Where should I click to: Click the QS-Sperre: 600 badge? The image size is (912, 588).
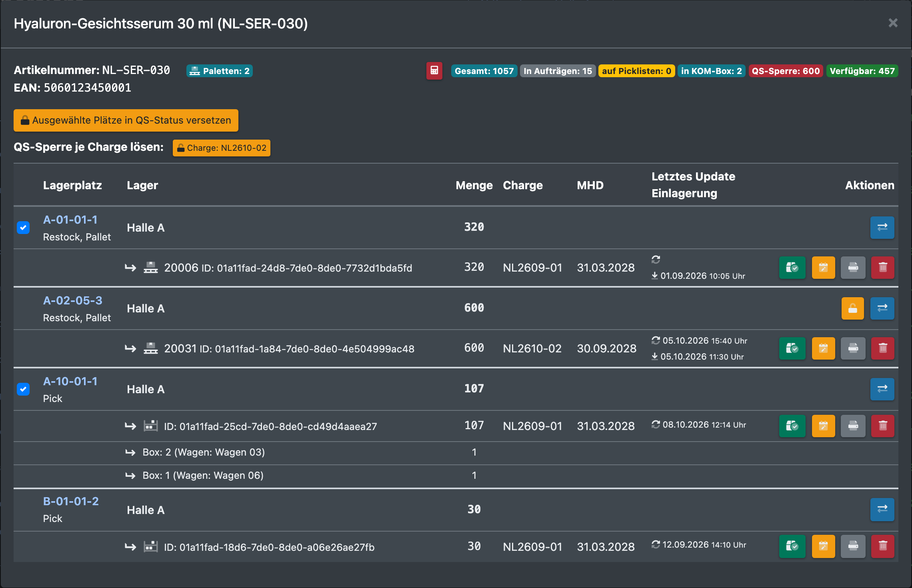786,71
